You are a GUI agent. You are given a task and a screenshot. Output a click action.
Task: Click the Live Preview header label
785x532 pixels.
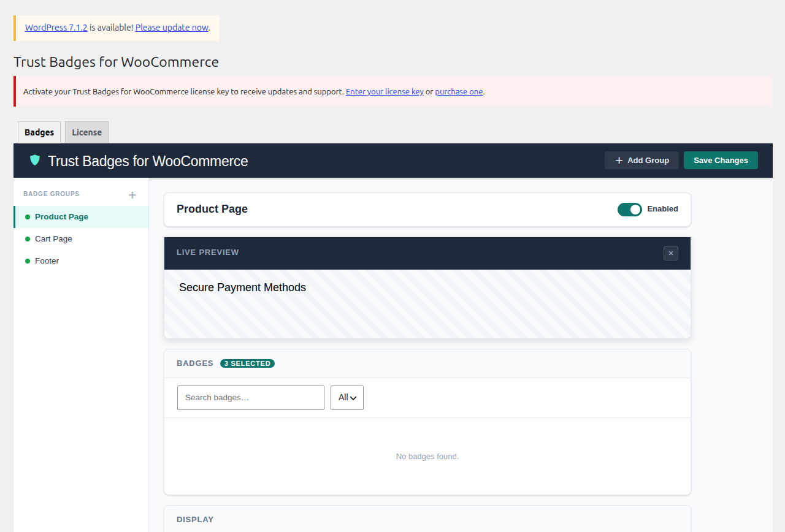coord(208,253)
